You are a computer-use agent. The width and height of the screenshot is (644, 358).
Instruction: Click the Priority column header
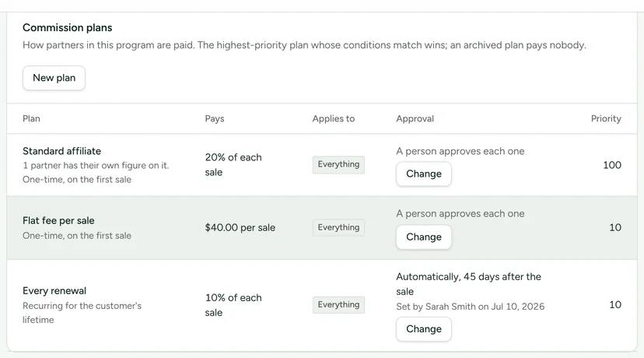606,119
